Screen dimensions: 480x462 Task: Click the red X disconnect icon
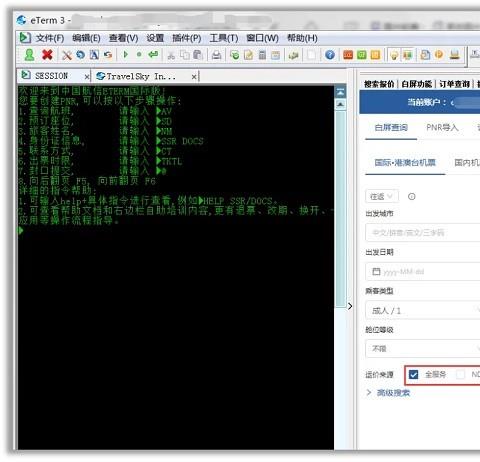[47, 55]
